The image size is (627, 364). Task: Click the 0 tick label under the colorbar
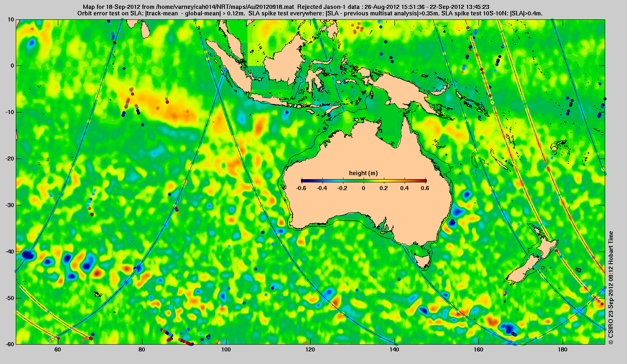tap(364, 188)
